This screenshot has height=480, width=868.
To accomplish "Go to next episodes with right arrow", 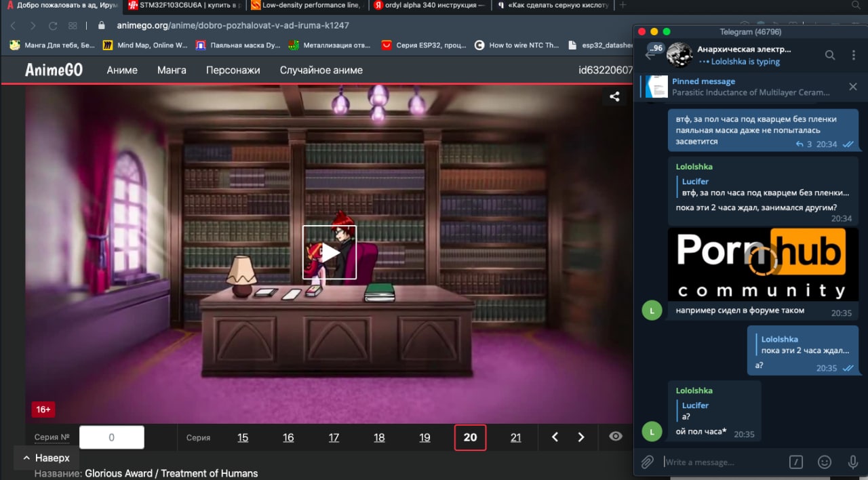I will click(581, 437).
